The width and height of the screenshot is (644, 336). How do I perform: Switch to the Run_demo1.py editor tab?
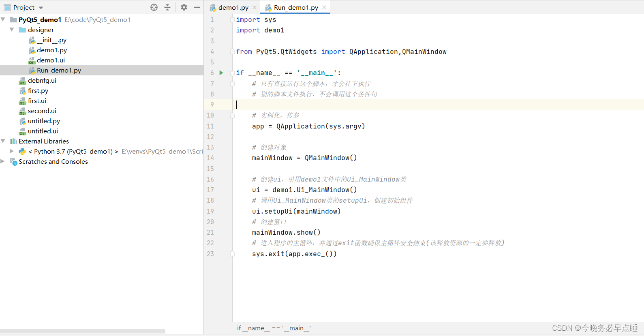(x=296, y=7)
